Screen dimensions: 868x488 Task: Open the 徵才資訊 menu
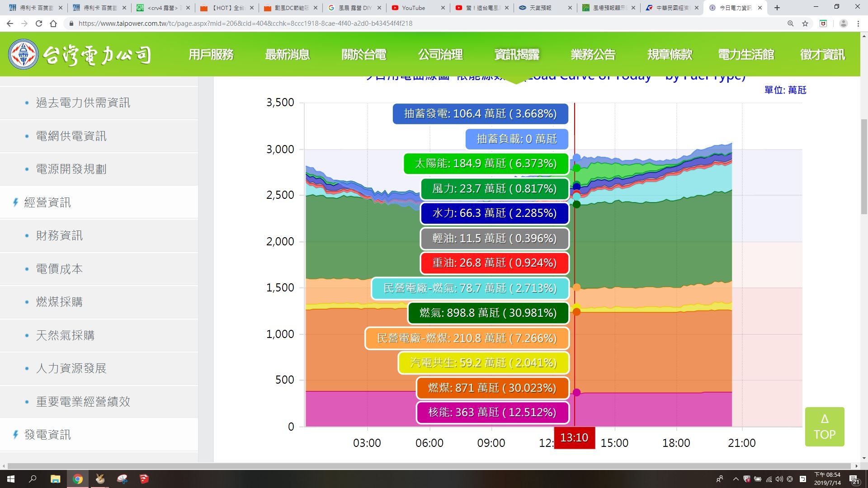[822, 55]
